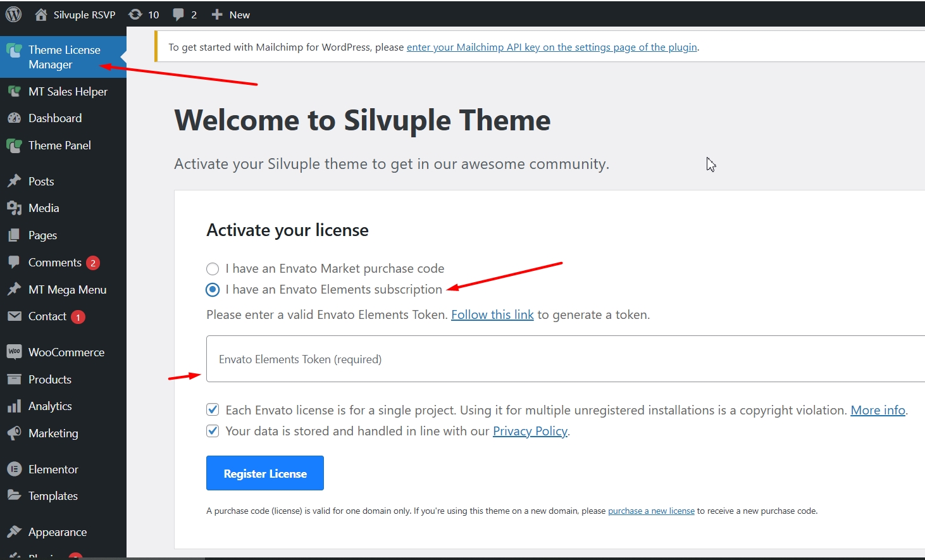
Task: Open Theme Panel menu label
Action: (x=59, y=146)
